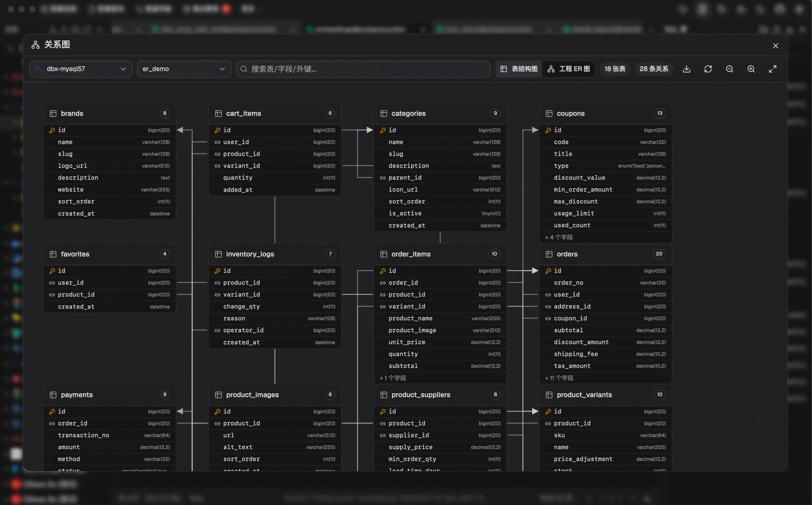This screenshot has width=812, height=505.
Task: Expand +1 hidden field in order_items
Action: point(393,378)
